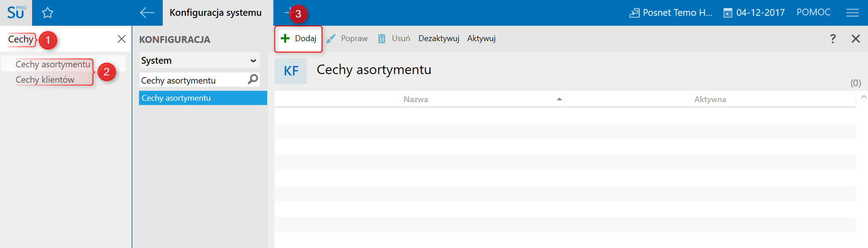The width and height of the screenshot is (868, 248).
Task: Click the favorites star icon
Action: click(47, 13)
